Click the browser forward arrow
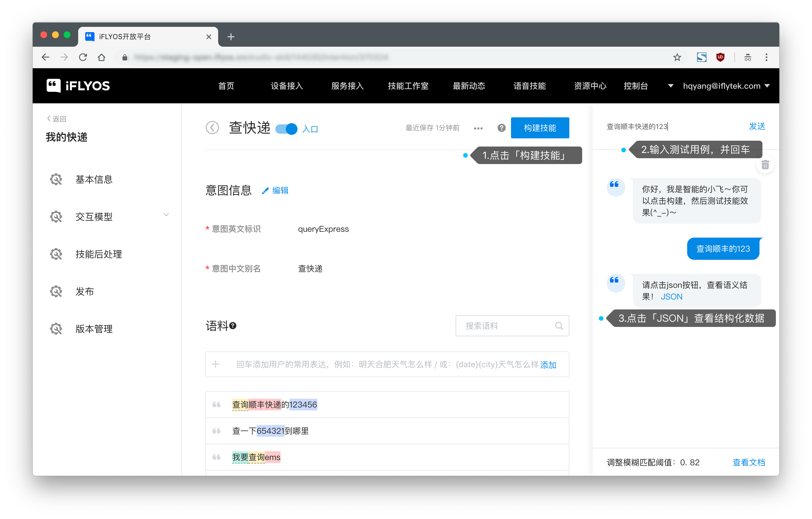This screenshot has width=812, height=519. 64,58
